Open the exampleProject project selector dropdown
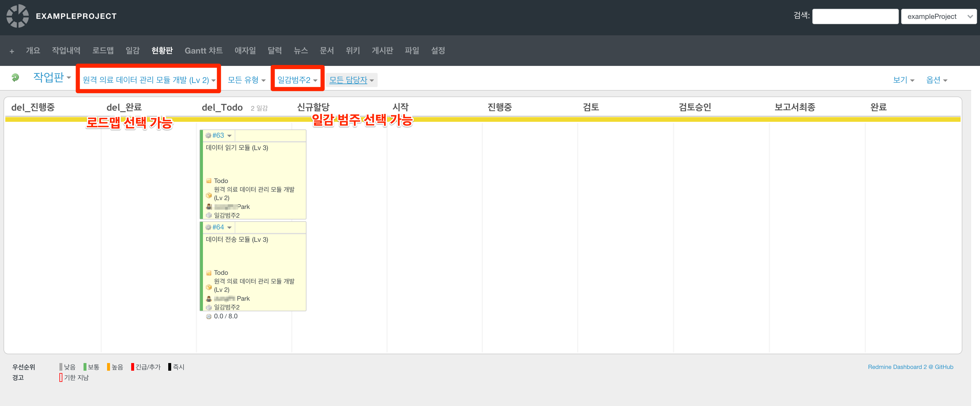The width and height of the screenshot is (980, 406). coord(938,16)
